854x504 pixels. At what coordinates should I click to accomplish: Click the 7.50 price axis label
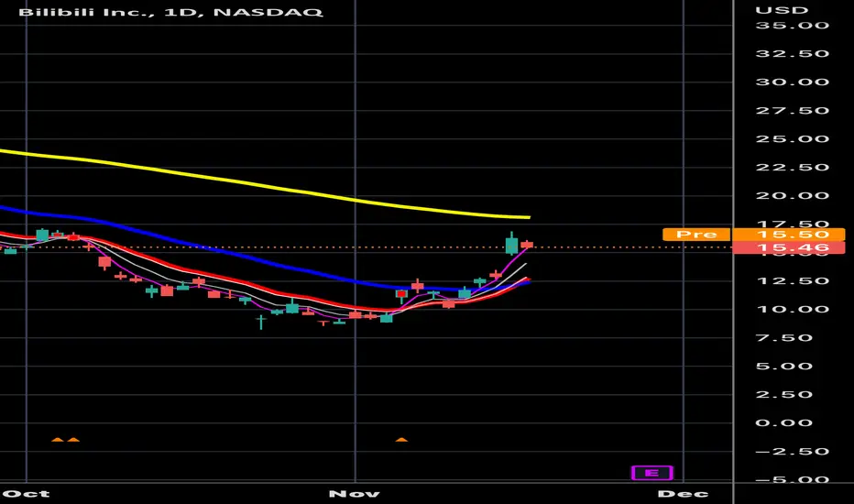(x=784, y=338)
